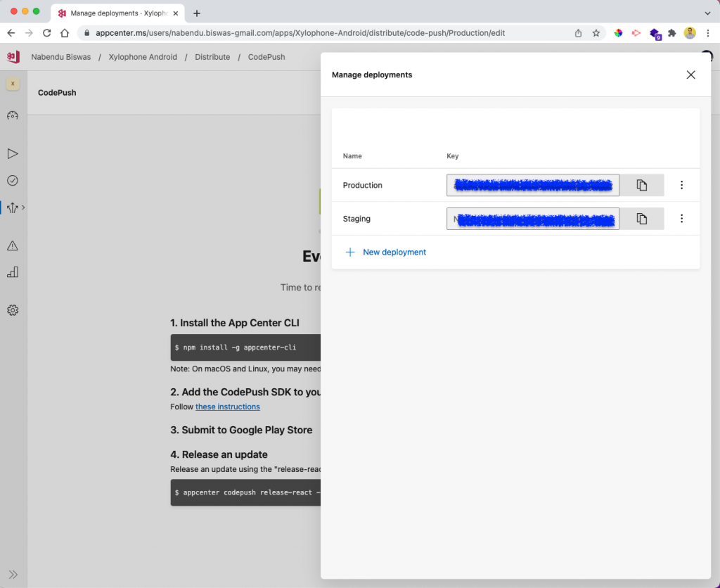Click the 'Name' column header
720x588 pixels.
352,156
